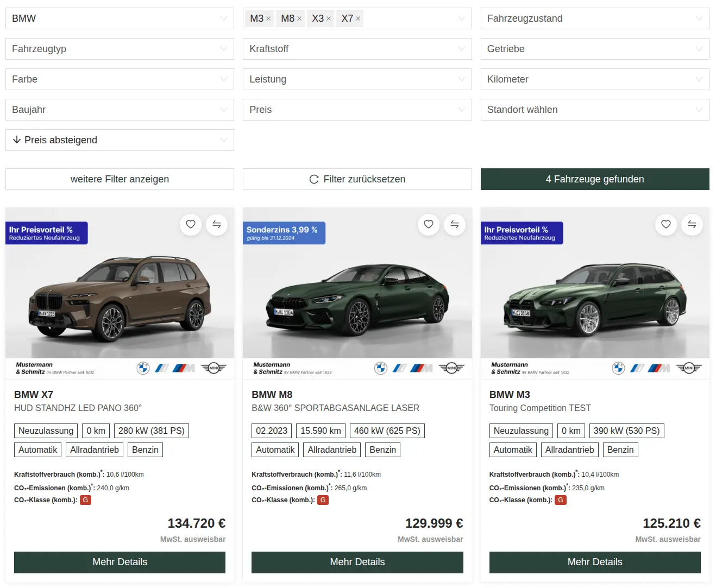The height and width of the screenshot is (588, 716).
Task: Open the Kilometer filter dropdown
Action: click(x=594, y=79)
